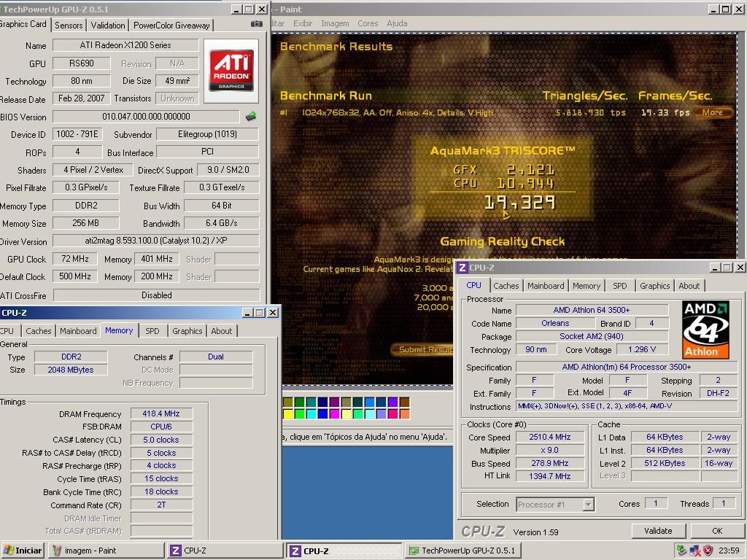Click the ATI CrossFire Disabled field
Image resolution: width=747 pixels, height=560 pixels.
156,295
